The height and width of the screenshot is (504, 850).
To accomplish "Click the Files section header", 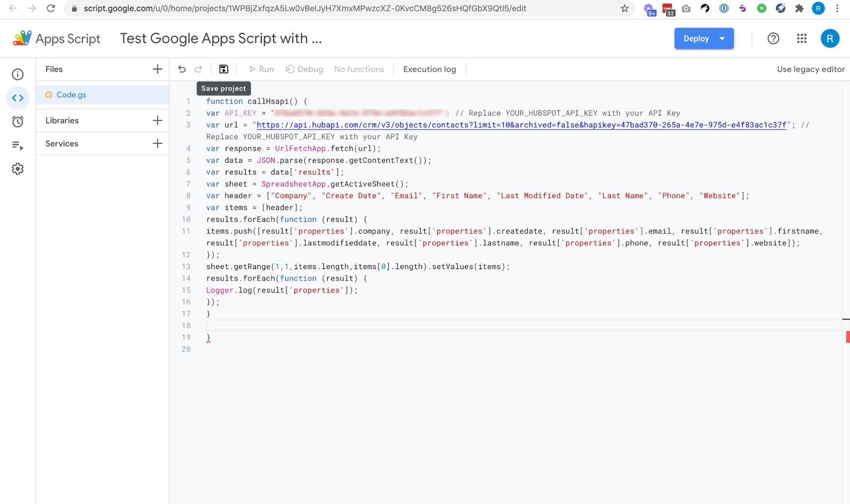I will tap(54, 69).
